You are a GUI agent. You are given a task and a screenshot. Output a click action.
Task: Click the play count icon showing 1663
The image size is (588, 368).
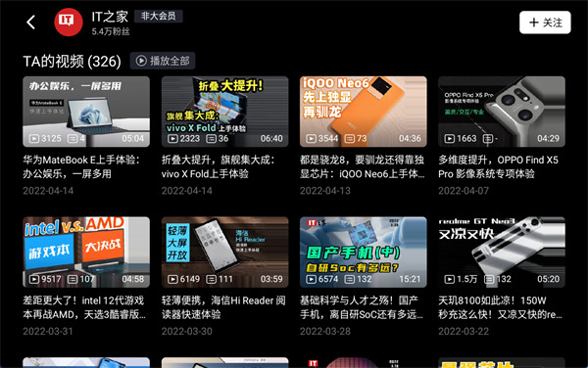(x=450, y=139)
